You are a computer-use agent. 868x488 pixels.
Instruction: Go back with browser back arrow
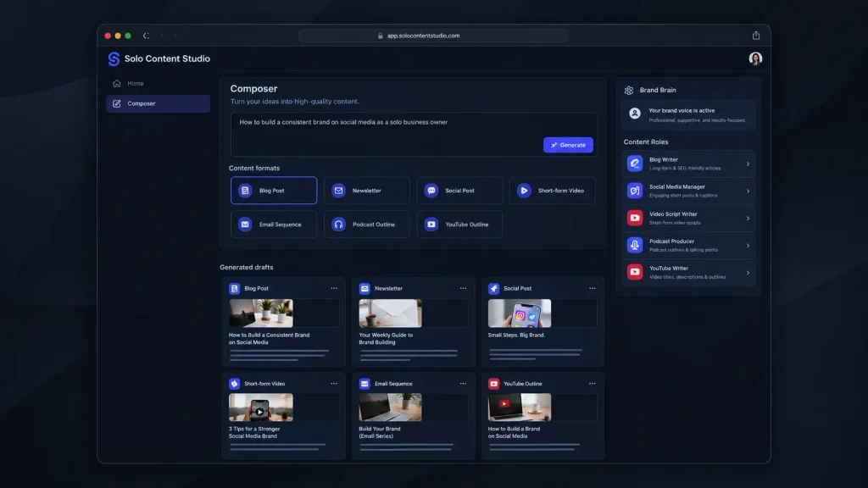pyautogui.click(x=146, y=36)
